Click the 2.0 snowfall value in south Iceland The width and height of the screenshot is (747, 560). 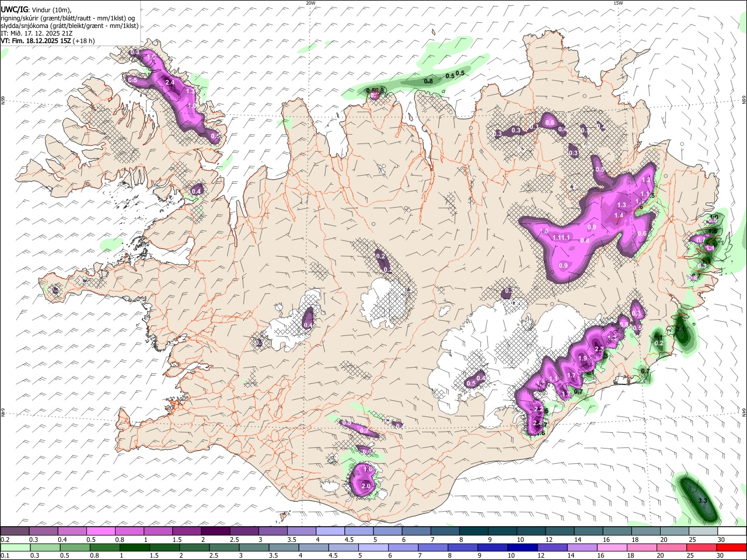tap(366, 486)
